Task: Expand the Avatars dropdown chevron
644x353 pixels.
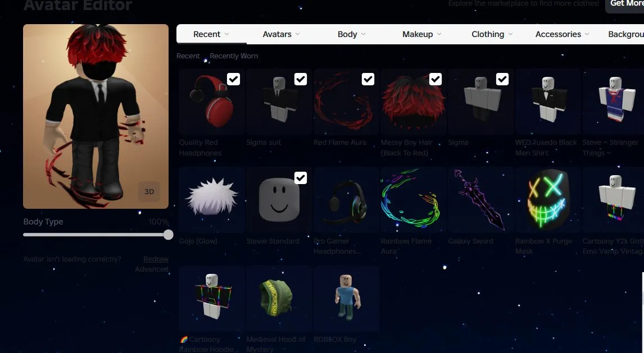Action: coord(298,34)
